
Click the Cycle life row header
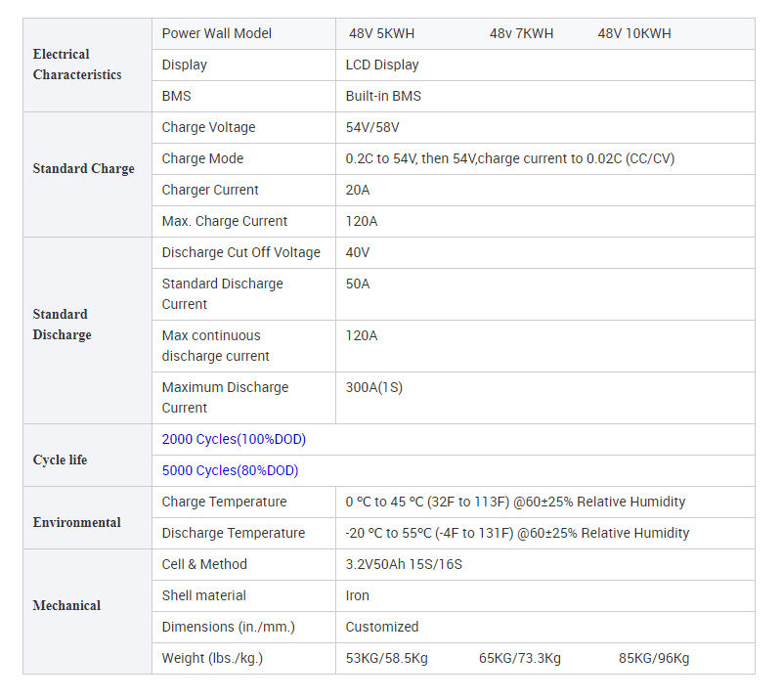click(60, 459)
